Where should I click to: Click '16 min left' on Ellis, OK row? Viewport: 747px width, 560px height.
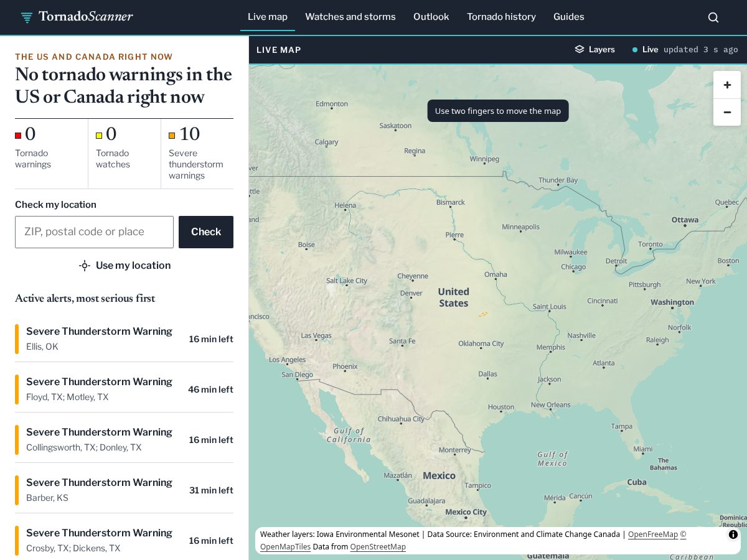pos(211,339)
